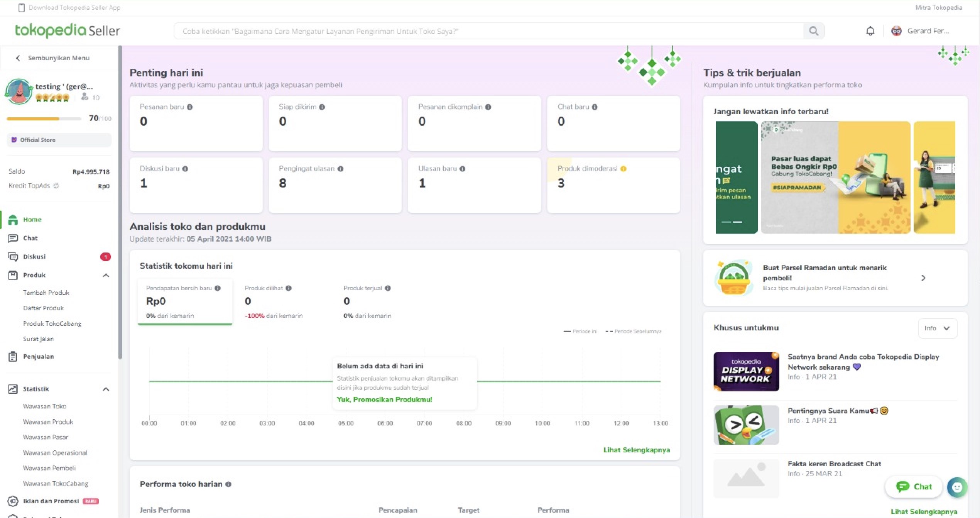
Task: Collapse the Produk menu chevron
Action: tap(106, 275)
